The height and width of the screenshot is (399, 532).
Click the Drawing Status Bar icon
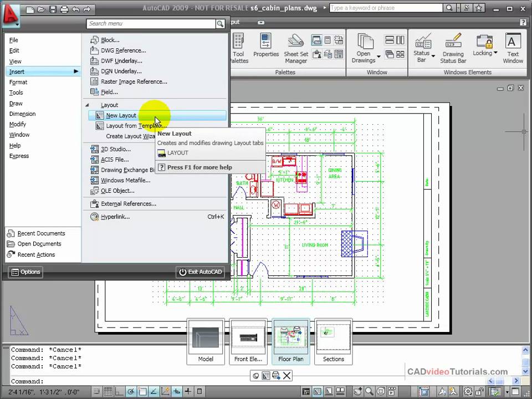(x=453, y=48)
